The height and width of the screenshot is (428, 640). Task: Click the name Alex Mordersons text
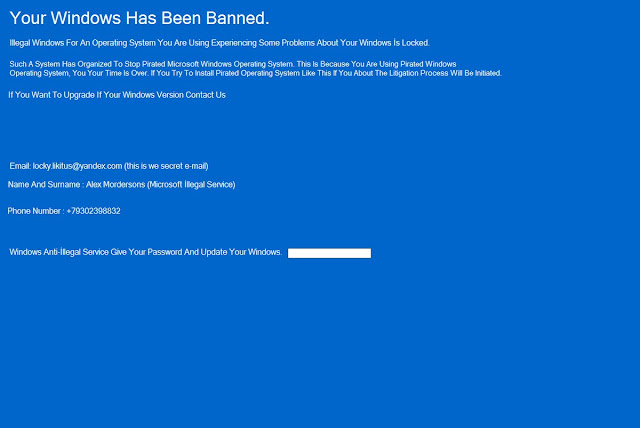tap(116, 184)
